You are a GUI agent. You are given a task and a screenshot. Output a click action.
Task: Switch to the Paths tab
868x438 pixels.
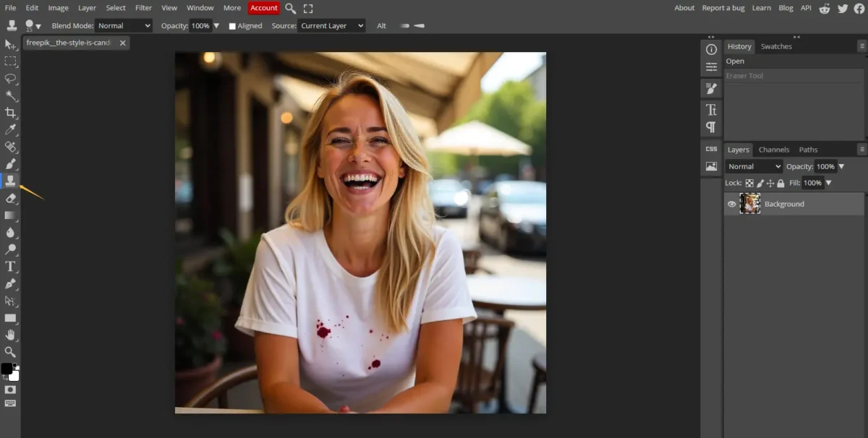(x=808, y=150)
